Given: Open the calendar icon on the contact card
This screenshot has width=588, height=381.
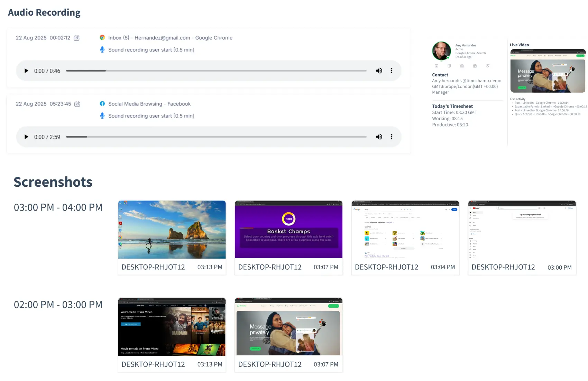Looking at the screenshot, I should 475,66.
